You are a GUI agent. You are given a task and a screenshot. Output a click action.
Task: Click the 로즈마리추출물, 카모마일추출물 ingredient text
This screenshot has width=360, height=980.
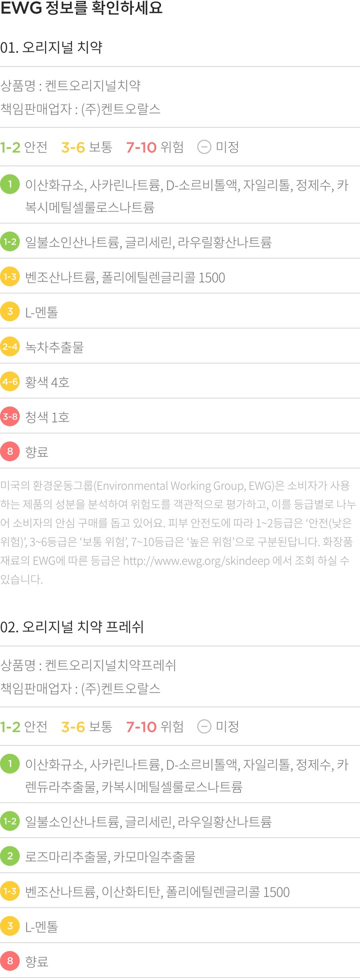pyautogui.click(x=110, y=856)
